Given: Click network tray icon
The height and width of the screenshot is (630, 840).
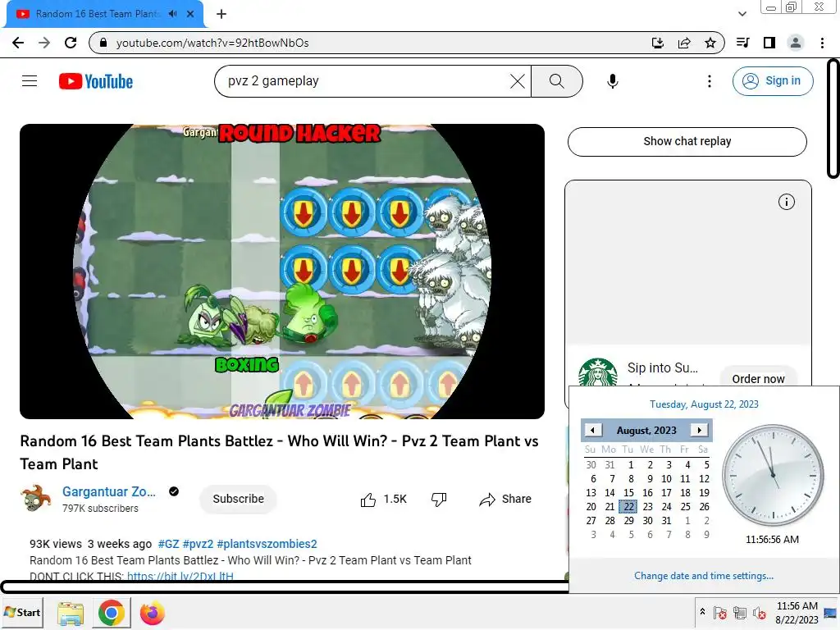Looking at the screenshot, I should point(740,613).
